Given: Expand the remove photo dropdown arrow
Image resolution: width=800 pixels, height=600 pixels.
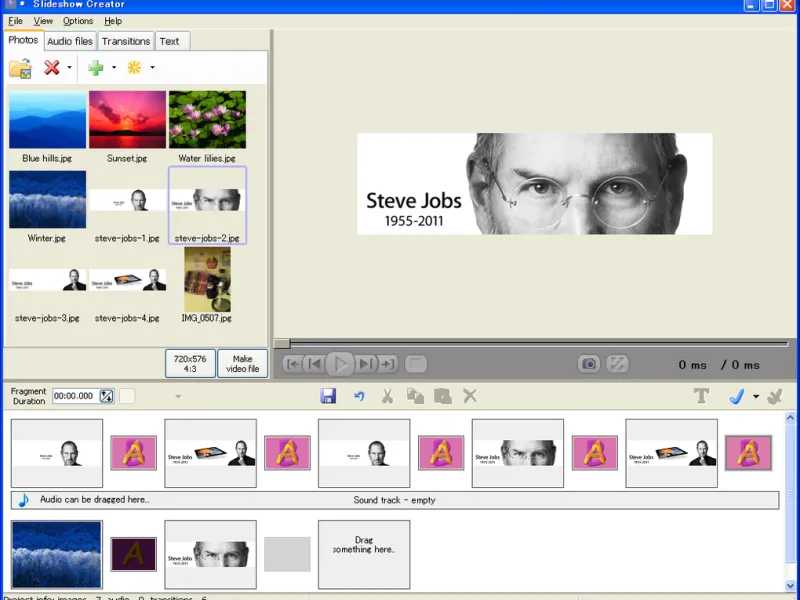Looking at the screenshot, I should click(69, 67).
